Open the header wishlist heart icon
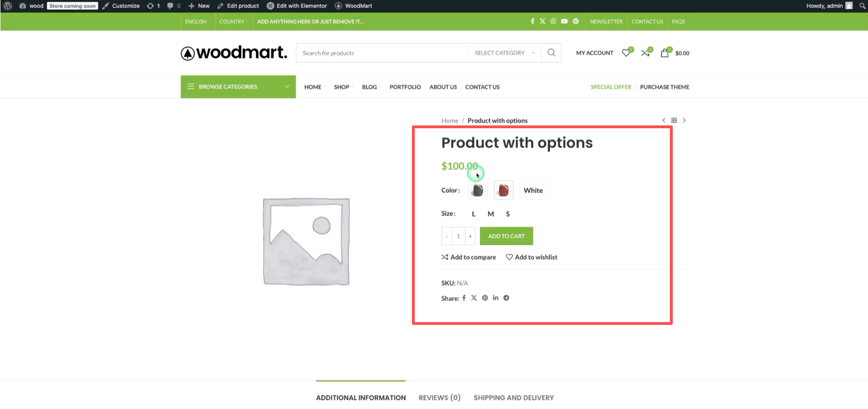The width and height of the screenshot is (868, 409). pyautogui.click(x=627, y=52)
